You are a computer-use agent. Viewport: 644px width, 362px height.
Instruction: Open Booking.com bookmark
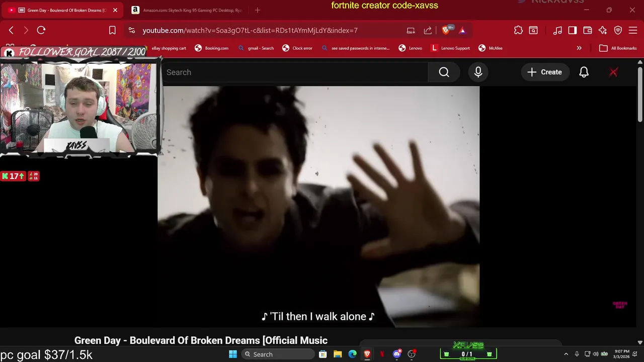211,48
